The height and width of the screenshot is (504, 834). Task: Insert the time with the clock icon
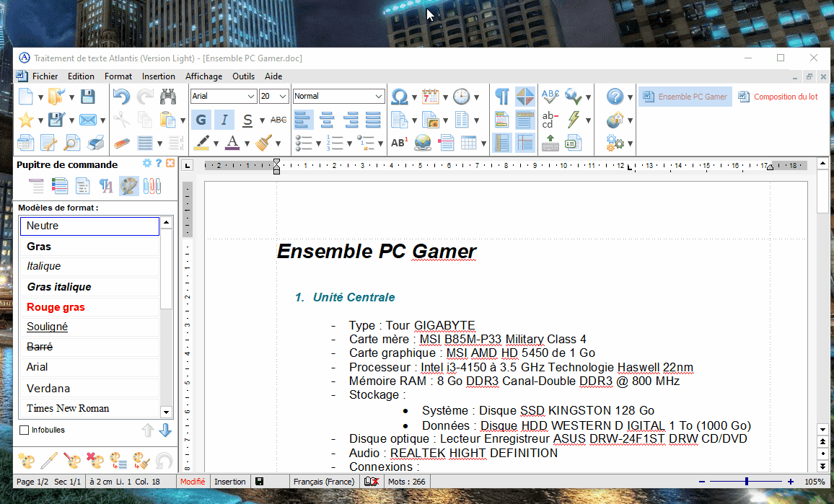click(461, 96)
